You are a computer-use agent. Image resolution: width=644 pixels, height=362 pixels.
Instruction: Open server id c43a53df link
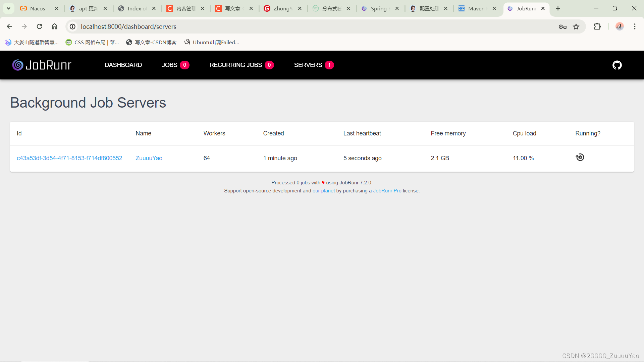pyautogui.click(x=69, y=158)
